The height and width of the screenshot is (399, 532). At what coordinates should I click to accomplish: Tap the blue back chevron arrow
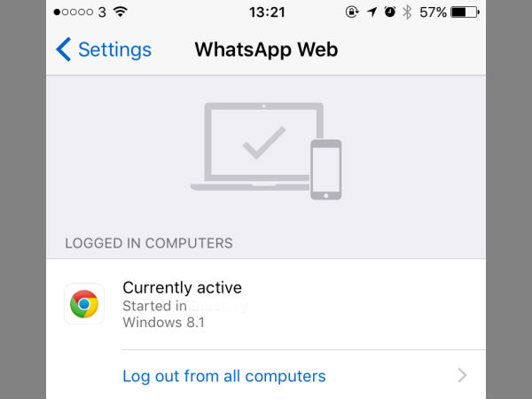[x=64, y=50]
